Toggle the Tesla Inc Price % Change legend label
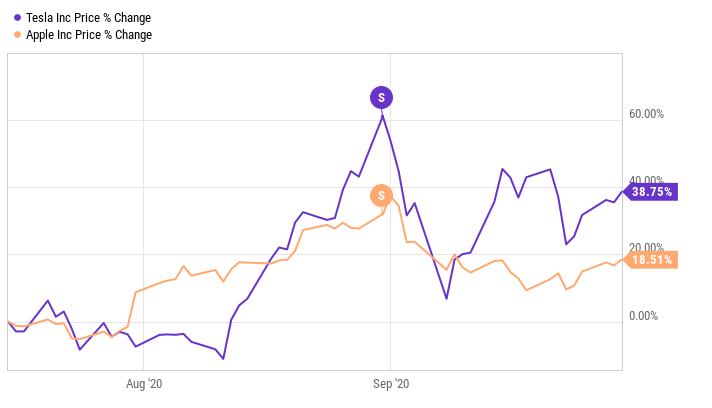The image size is (712, 408). [x=89, y=18]
